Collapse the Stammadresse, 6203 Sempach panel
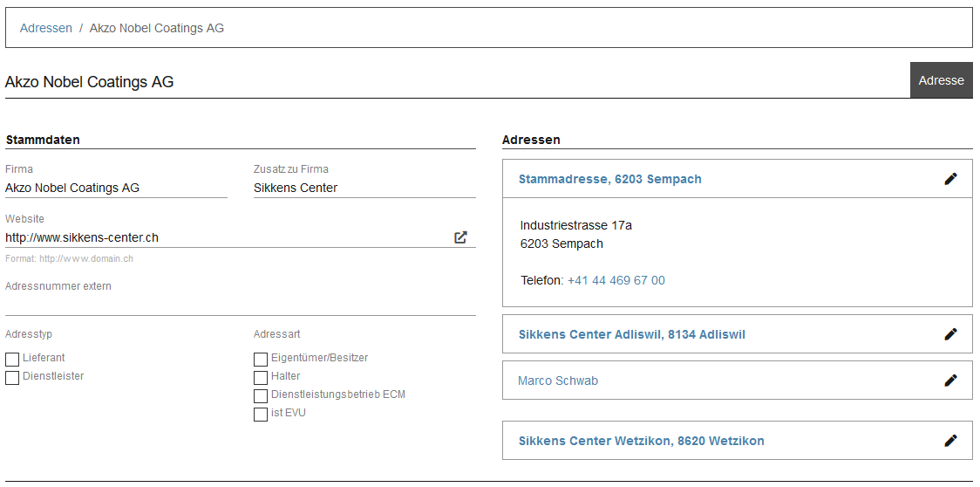 609,179
